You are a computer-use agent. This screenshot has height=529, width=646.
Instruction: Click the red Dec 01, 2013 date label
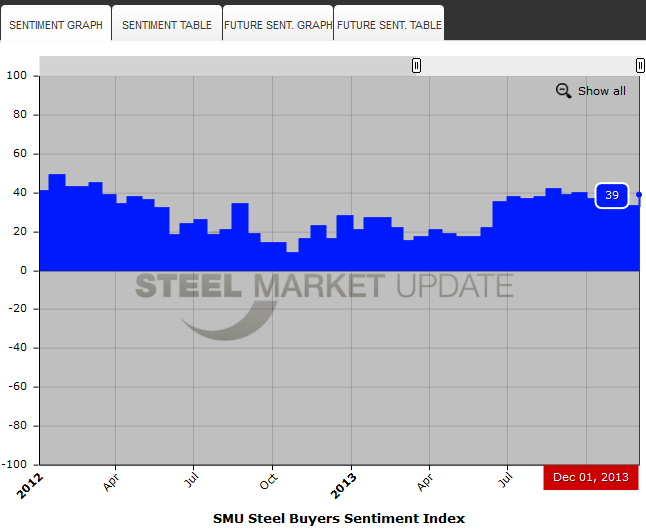point(590,477)
